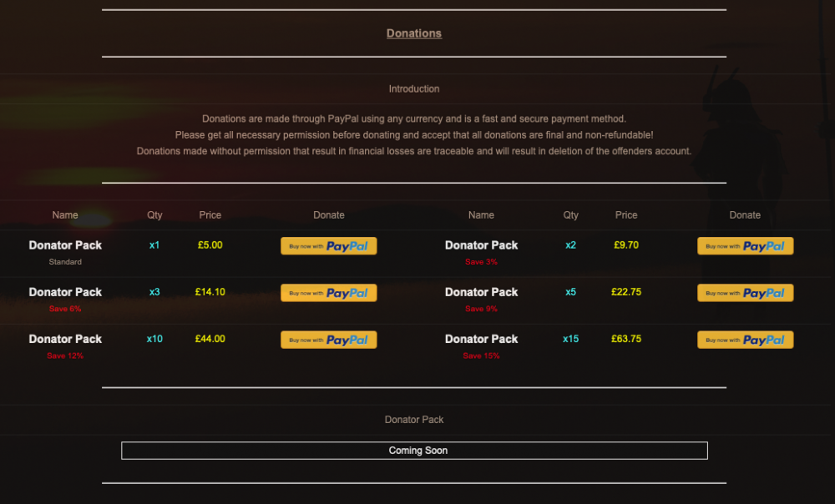Select the Standard Donator Pack name

coord(65,245)
